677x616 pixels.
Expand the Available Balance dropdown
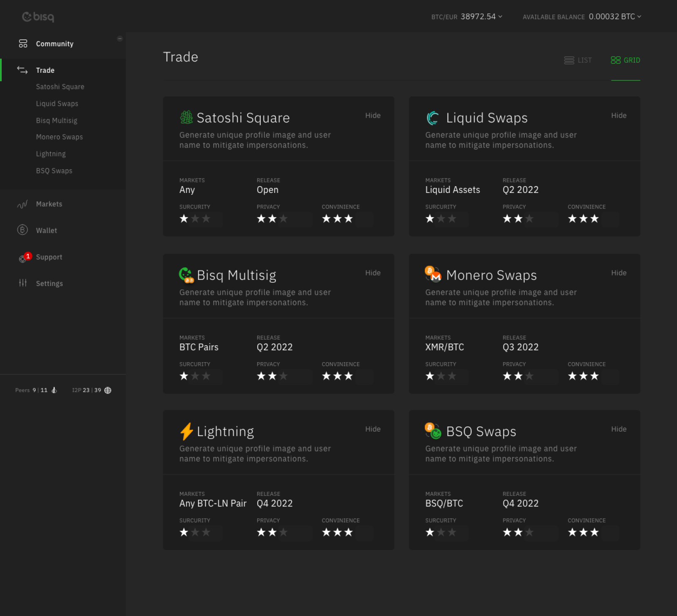click(639, 16)
